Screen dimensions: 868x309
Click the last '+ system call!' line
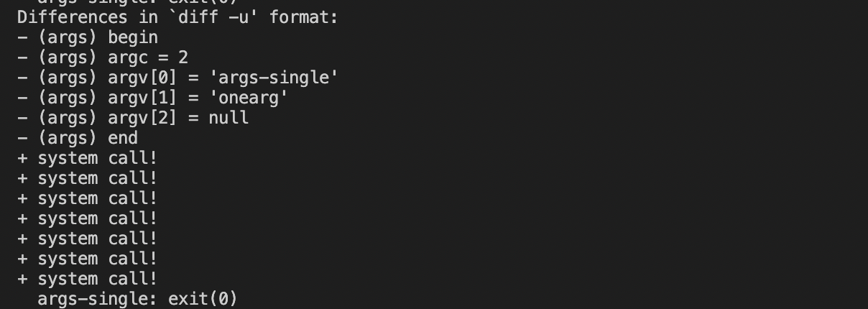pos(87,279)
